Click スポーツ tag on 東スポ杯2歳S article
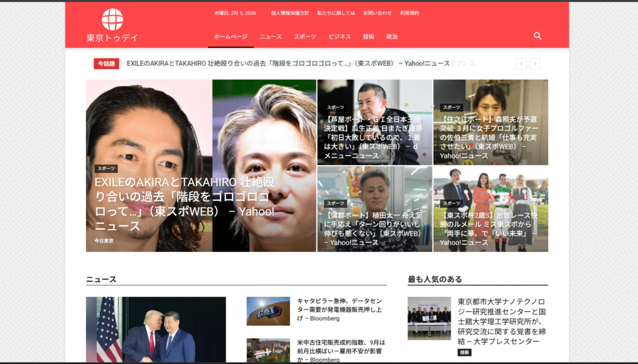 pyautogui.click(x=451, y=203)
